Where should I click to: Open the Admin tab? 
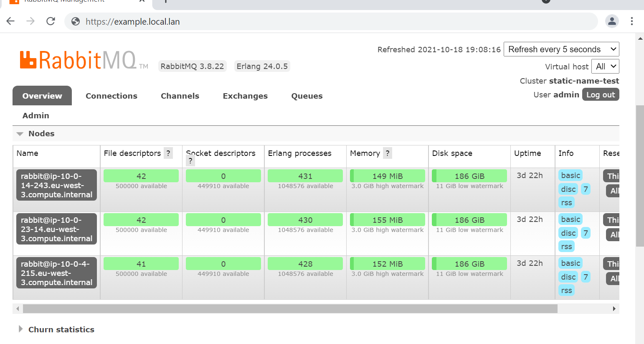point(36,115)
